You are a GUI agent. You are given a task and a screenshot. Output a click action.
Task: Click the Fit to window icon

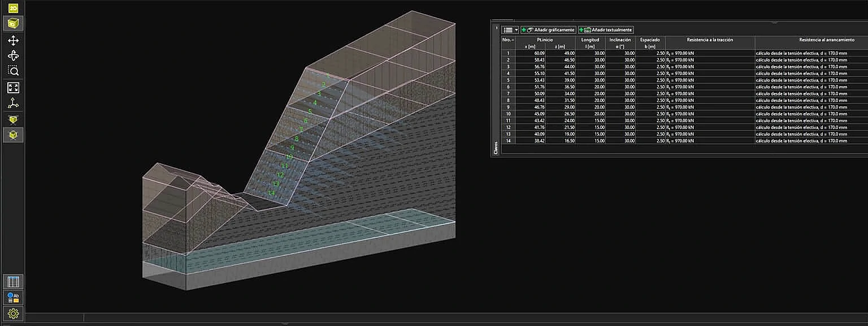13,88
